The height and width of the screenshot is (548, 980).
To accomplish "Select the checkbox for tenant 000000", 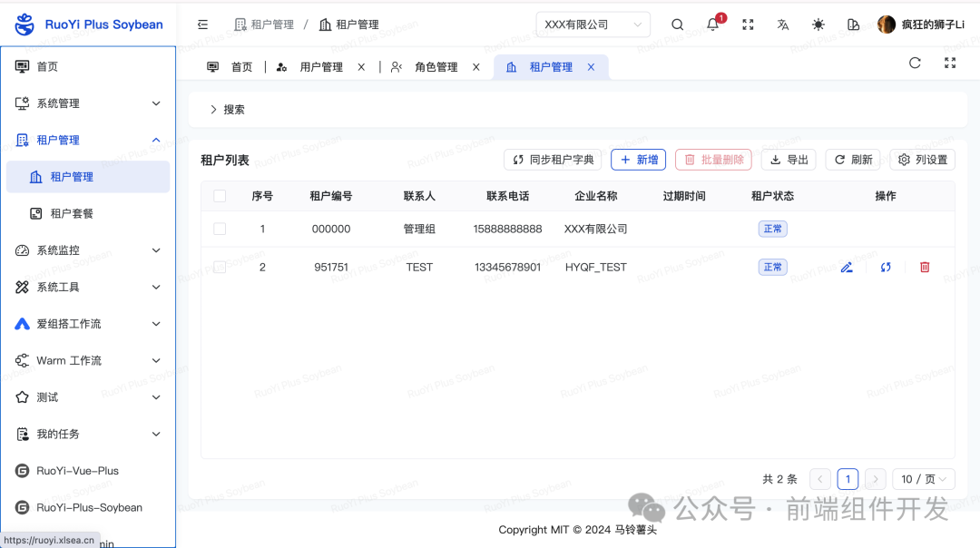I will [x=220, y=229].
